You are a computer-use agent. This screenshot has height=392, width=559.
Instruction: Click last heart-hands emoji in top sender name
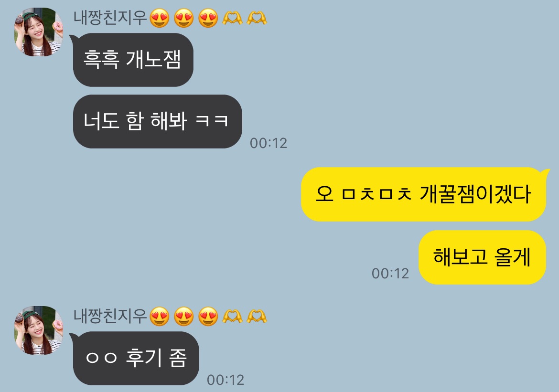[257, 18]
